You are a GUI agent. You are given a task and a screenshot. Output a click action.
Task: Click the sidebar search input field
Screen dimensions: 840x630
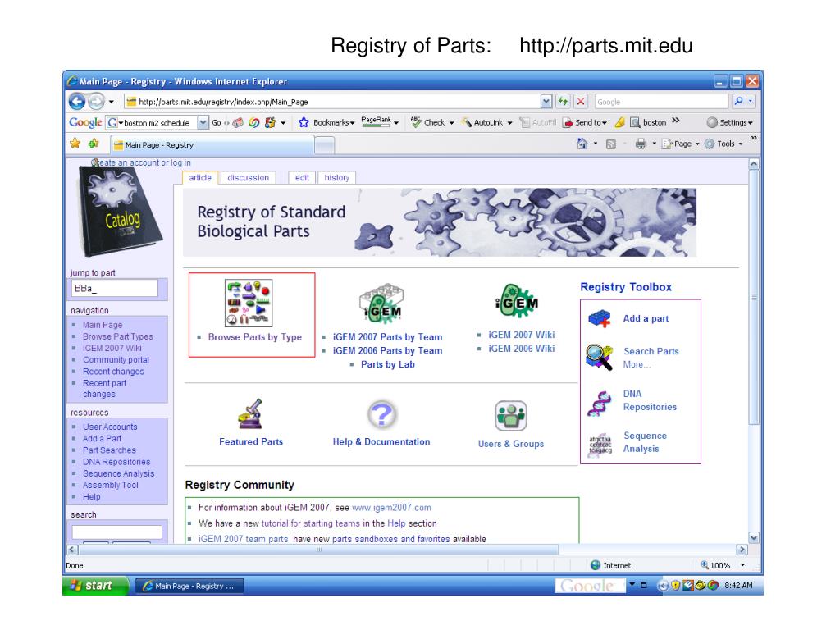[116, 532]
